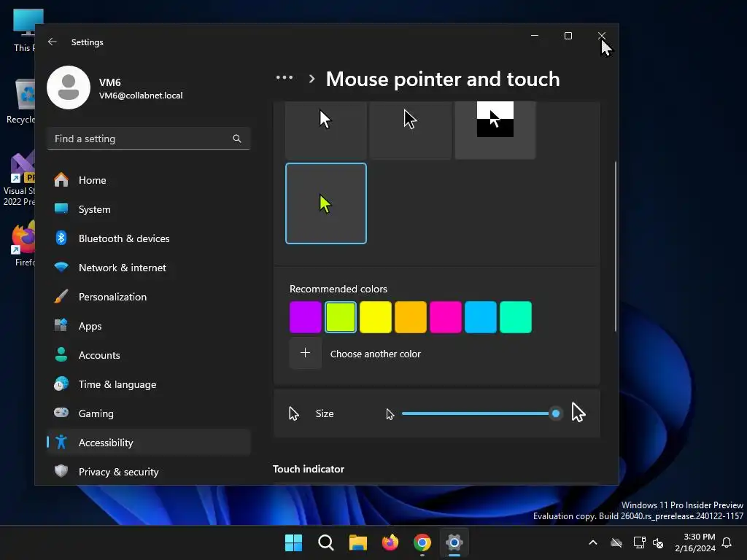
Task: Open Personalization settings
Action: coord(148,297)
